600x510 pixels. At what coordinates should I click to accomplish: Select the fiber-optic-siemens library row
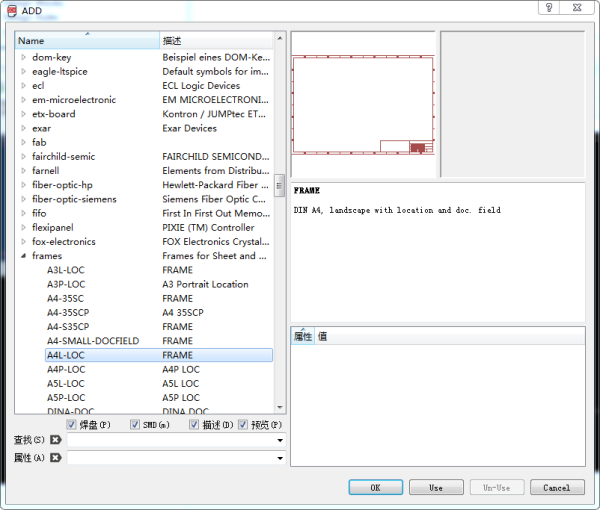click(x=145, y=199)
